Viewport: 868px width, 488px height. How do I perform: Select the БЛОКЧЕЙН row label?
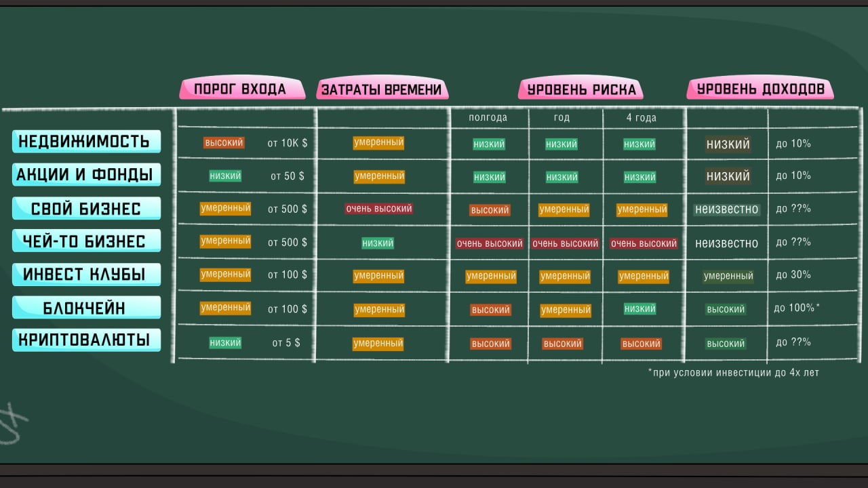coord(87,308)
